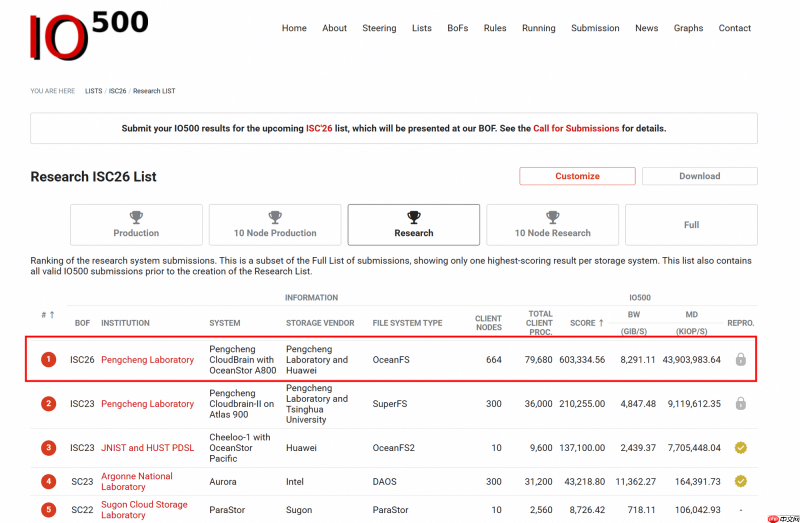Open the Contact page
The width and height of the screenshot is (800, 523).
point(735,28)
